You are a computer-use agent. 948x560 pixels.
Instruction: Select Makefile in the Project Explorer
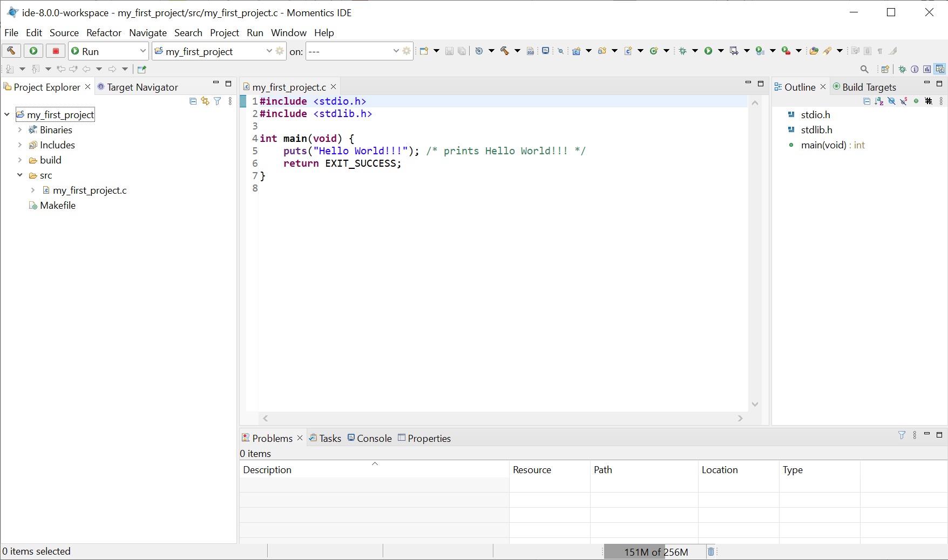click(58, 206)
